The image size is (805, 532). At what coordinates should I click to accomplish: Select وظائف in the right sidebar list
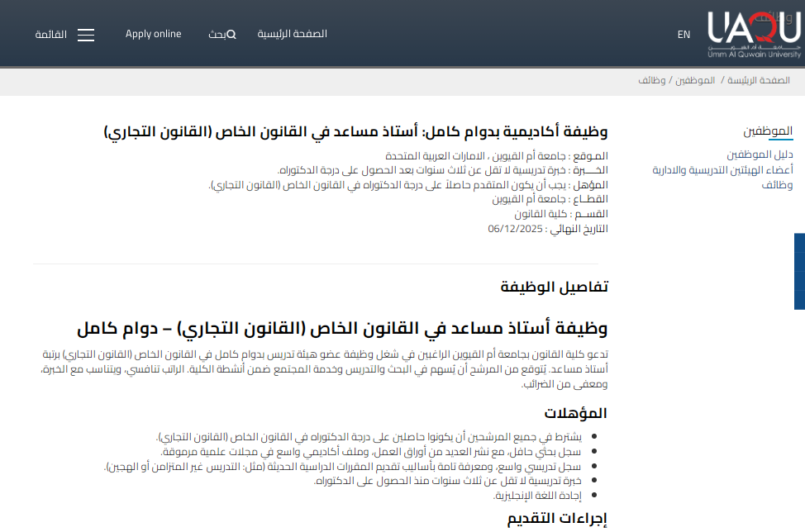point(778,185)
